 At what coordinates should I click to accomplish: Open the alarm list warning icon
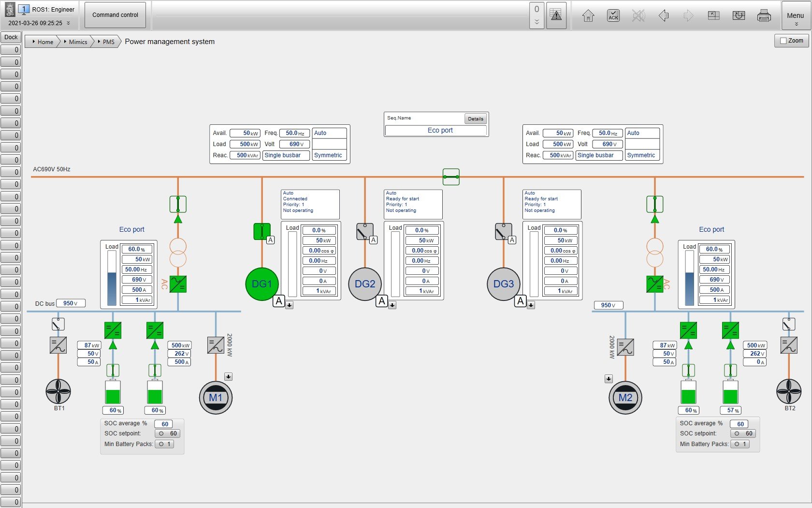[x=556, y=15]
